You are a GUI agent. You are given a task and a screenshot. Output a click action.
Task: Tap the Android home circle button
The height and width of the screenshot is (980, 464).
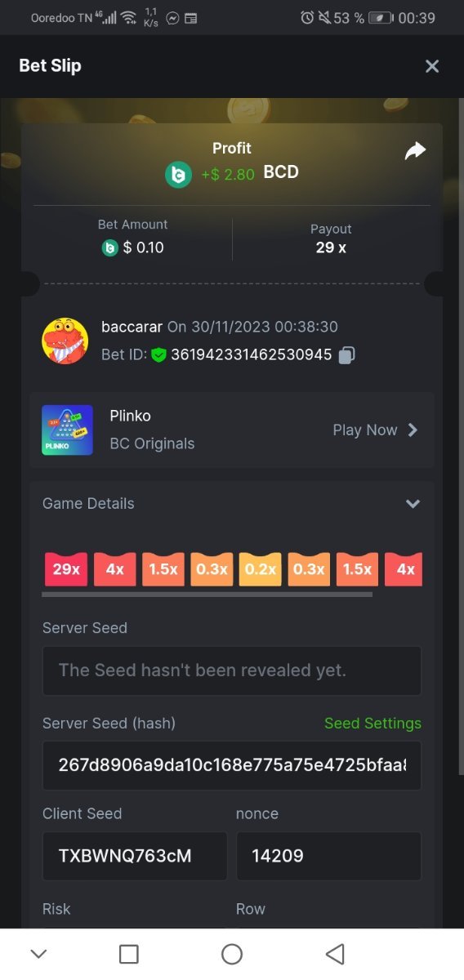pyautogui.click(x=232, y=954)
